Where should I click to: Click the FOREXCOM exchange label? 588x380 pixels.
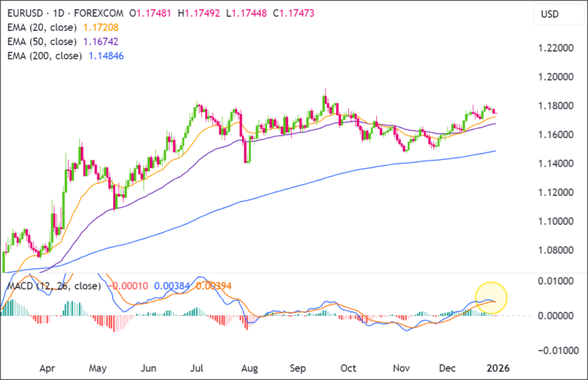pyautogui.click(x=99, y=14)
